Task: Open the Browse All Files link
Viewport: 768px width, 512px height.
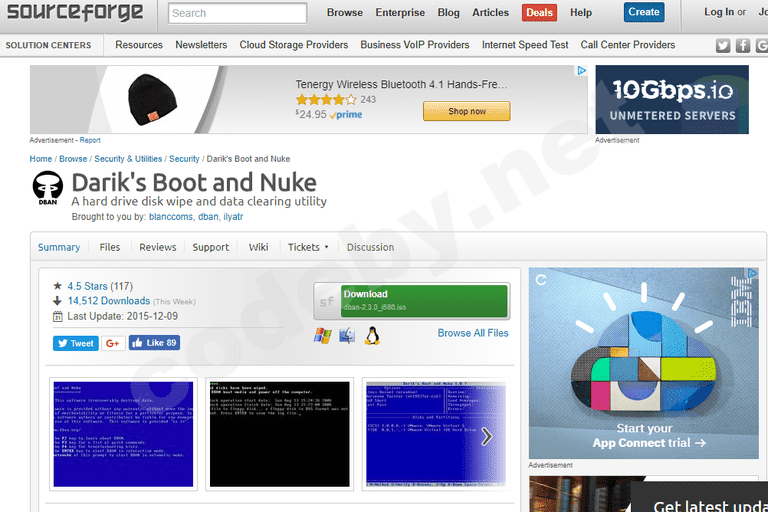Action: tap(472, 333)
